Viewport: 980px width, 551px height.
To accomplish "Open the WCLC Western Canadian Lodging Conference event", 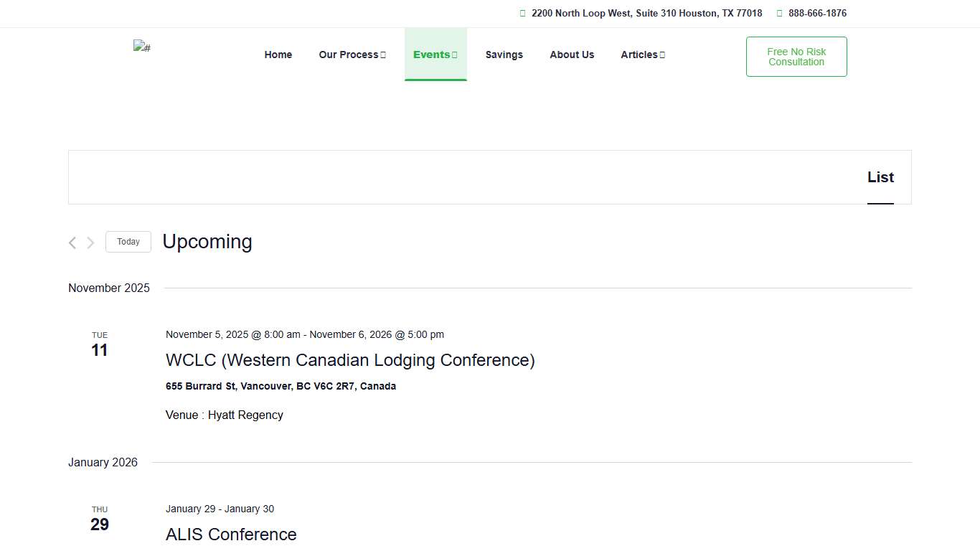I will (350, 360).
